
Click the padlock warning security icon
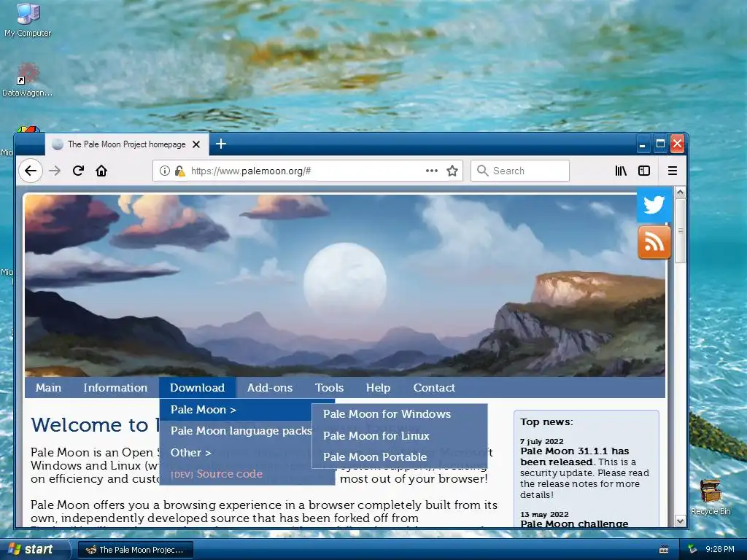(x=179, y=171)
